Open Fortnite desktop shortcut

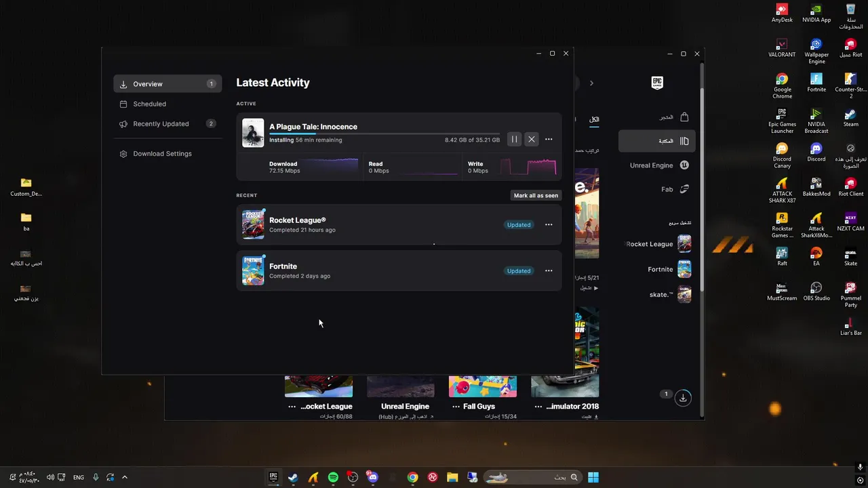pos(816,82)
